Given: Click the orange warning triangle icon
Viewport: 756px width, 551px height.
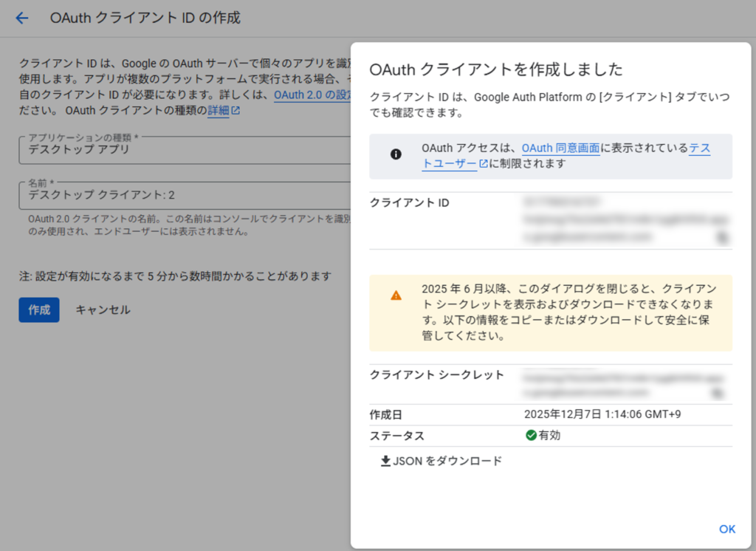Looking at the screenshot, I should pyautogui.click(x=396, y=295).
